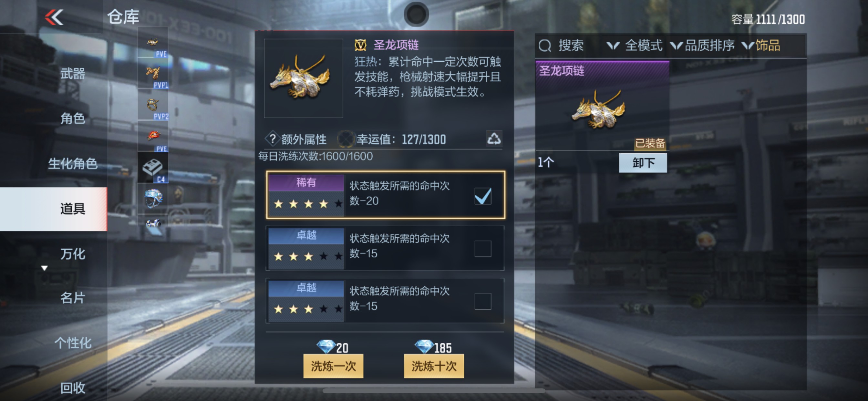Select the 圣龙项链 item thumbnail in list
This screenshot has height=401, width=868.
(x=598, y=109)
